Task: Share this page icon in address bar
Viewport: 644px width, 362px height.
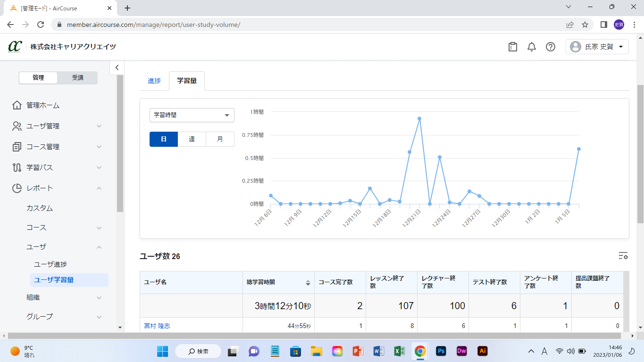Action: [570, 25]
